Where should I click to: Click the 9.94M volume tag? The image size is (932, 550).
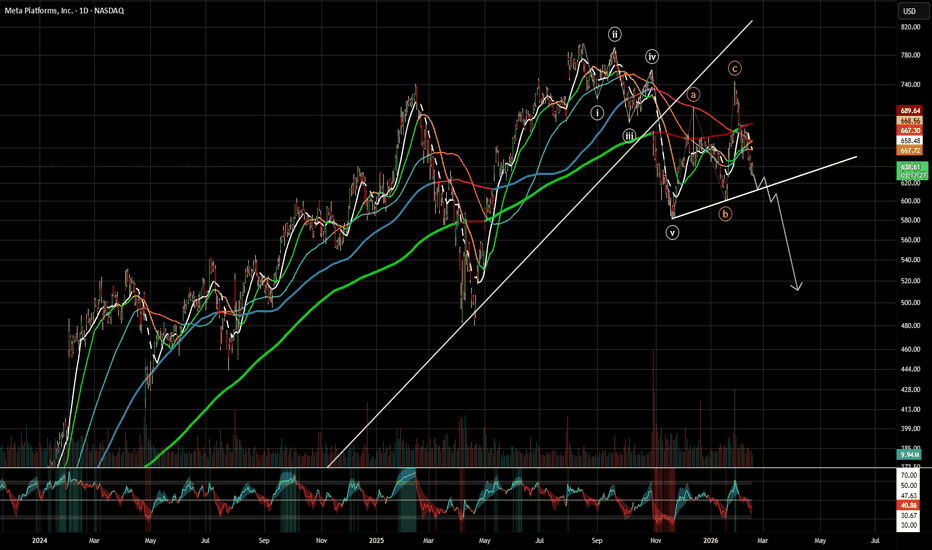(x=910, y=455)
